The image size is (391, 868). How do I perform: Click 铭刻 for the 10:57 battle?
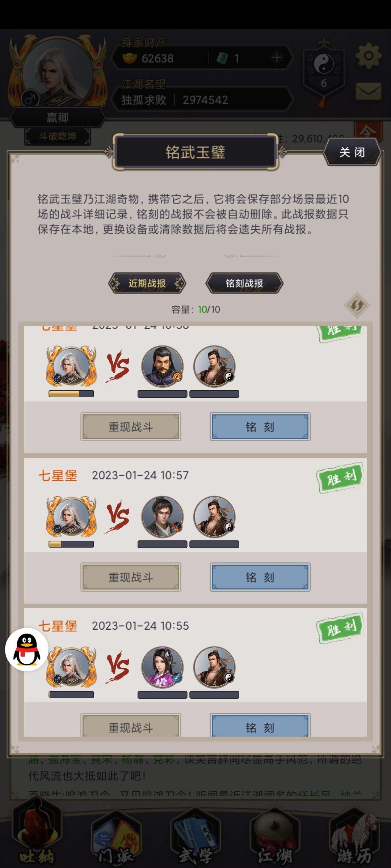click(260, 577)
